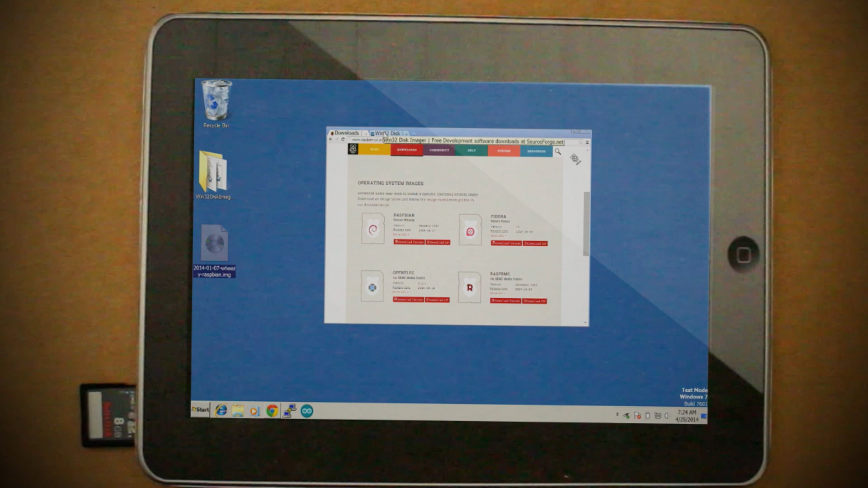Open the blue Resources navigation item
The height and width of the screenshot is (488, 868).
pos(536,151)
